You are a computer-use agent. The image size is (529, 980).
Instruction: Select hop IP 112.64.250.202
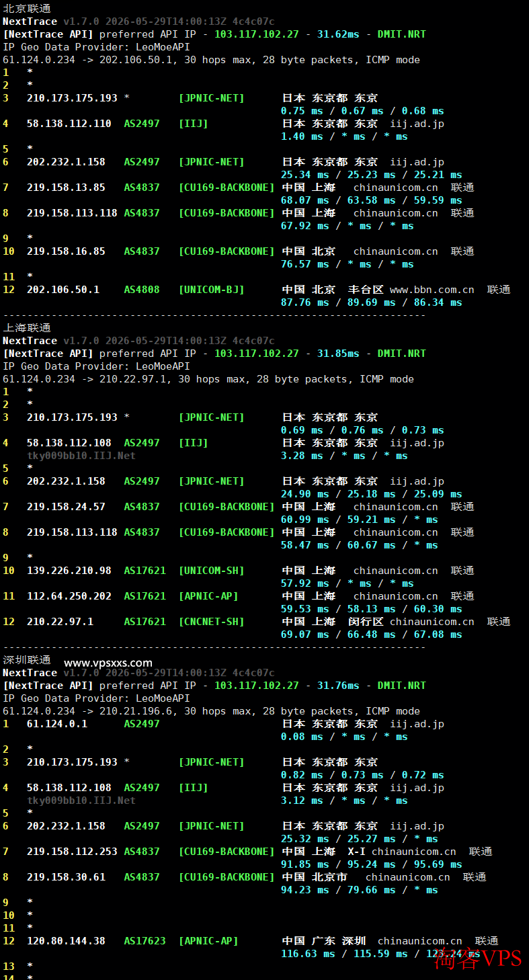[69, 596]
